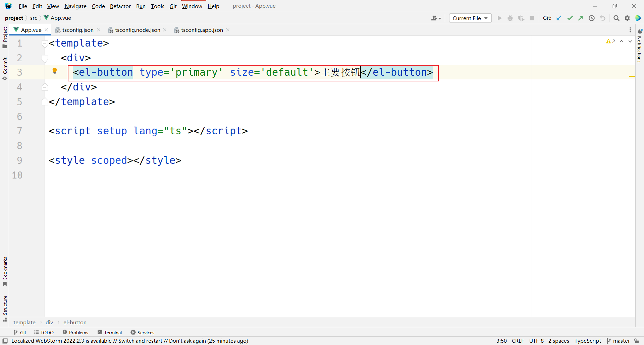Click the 3:50 caret position indicator

(501, 341)
